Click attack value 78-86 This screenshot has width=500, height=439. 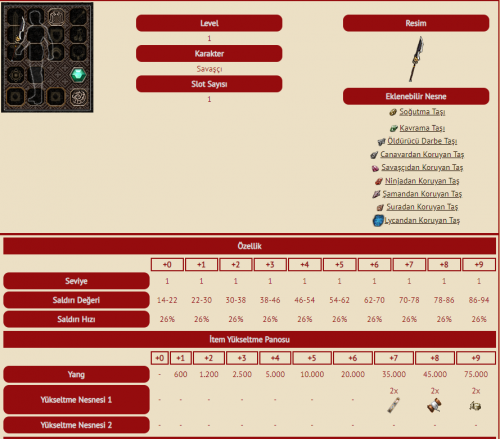click(x=444, y=300)
